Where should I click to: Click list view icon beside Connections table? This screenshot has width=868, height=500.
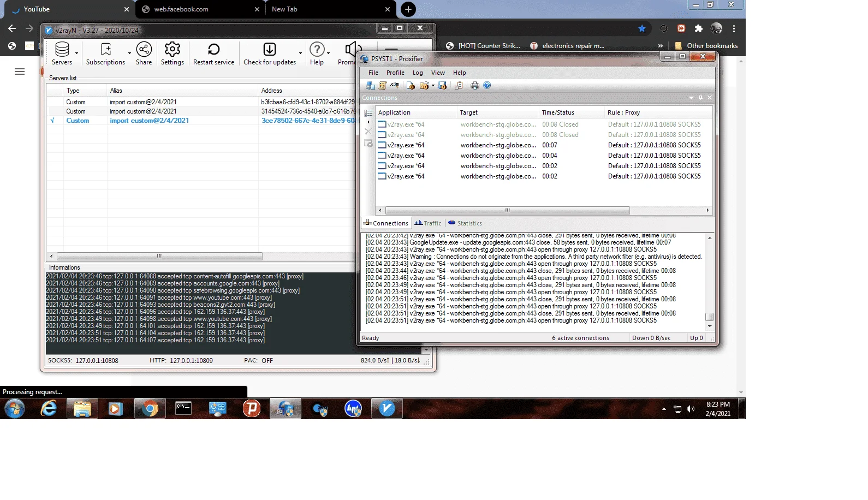tap(368, 113)
